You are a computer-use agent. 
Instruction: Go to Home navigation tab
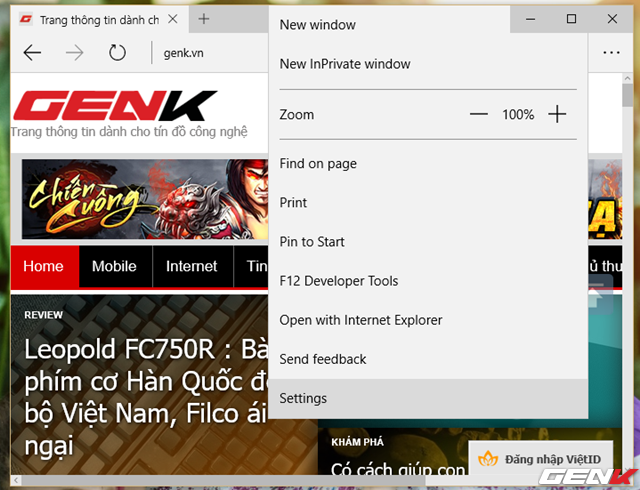[44, 266]
